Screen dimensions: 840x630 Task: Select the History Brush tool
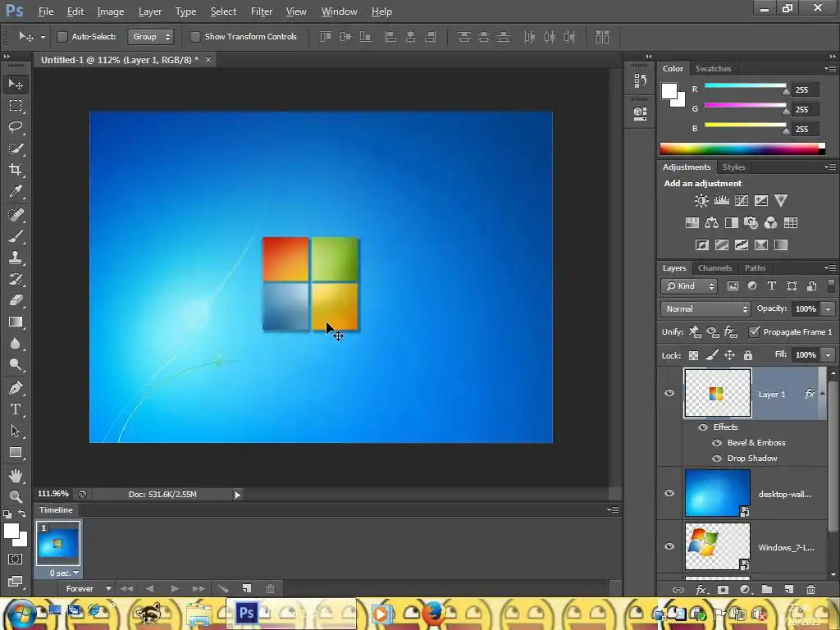click(x=16, y=279)
